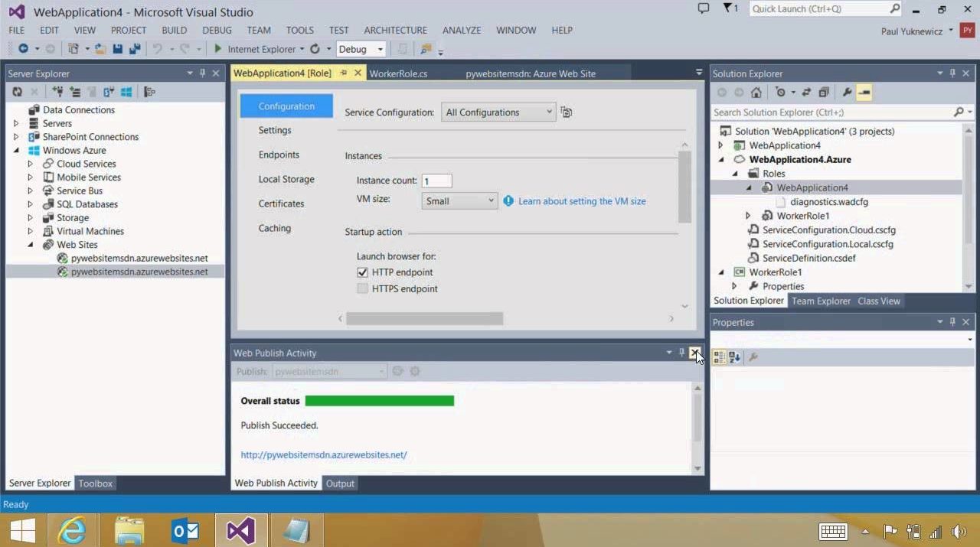Open the ARCHITECTURE menu
The width and height of the screenshot is (980, 547).
pyautogui.click(x=395, y=30)
